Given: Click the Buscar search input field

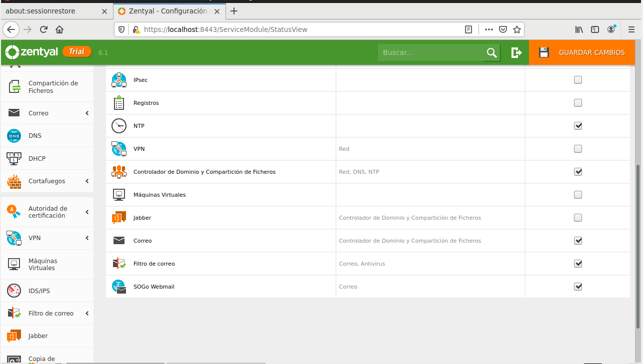Looking at the screenshot, I should [430, 52].
